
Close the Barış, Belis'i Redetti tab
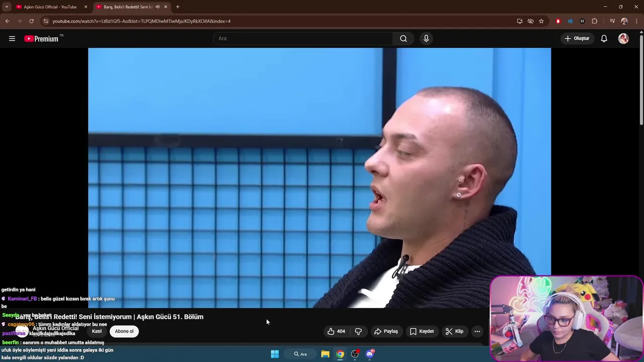[x=166, y=7]
